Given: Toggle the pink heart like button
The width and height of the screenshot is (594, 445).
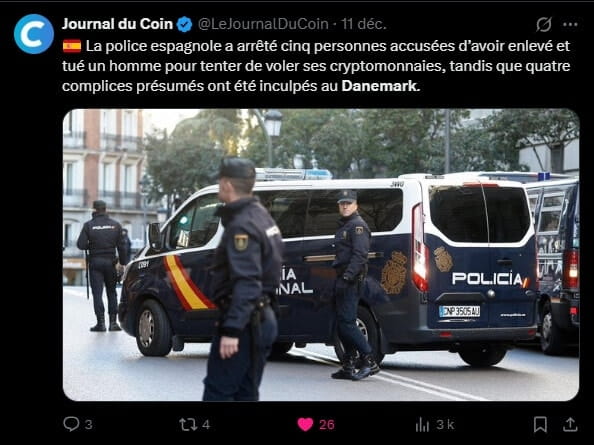Looking at the screenshot, I should click(305, 425).
